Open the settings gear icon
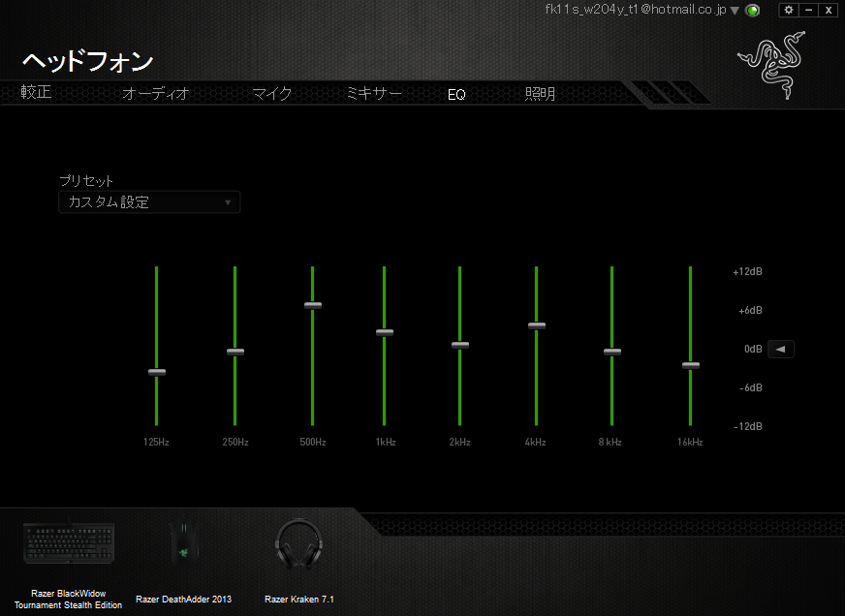The image size is (845, 616). click(789, 10)
